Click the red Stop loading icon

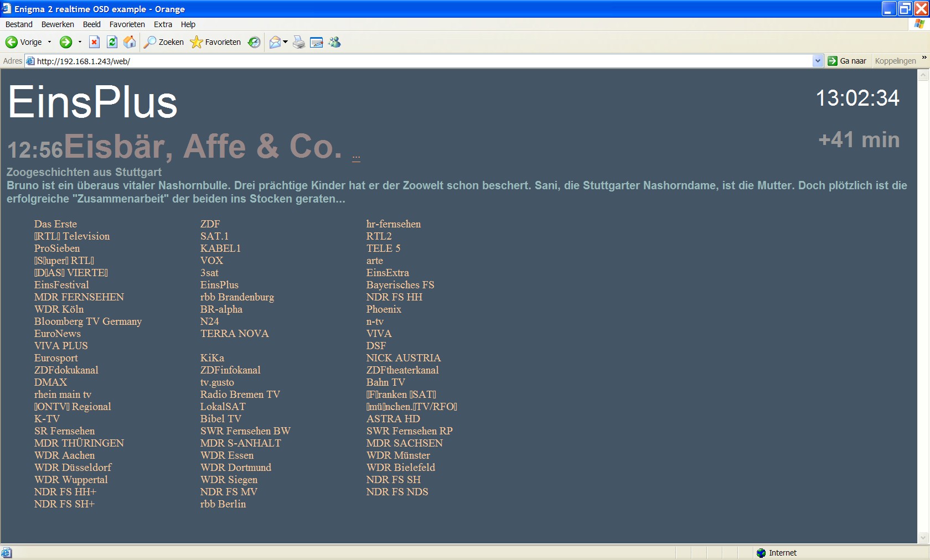coord(95,42)
